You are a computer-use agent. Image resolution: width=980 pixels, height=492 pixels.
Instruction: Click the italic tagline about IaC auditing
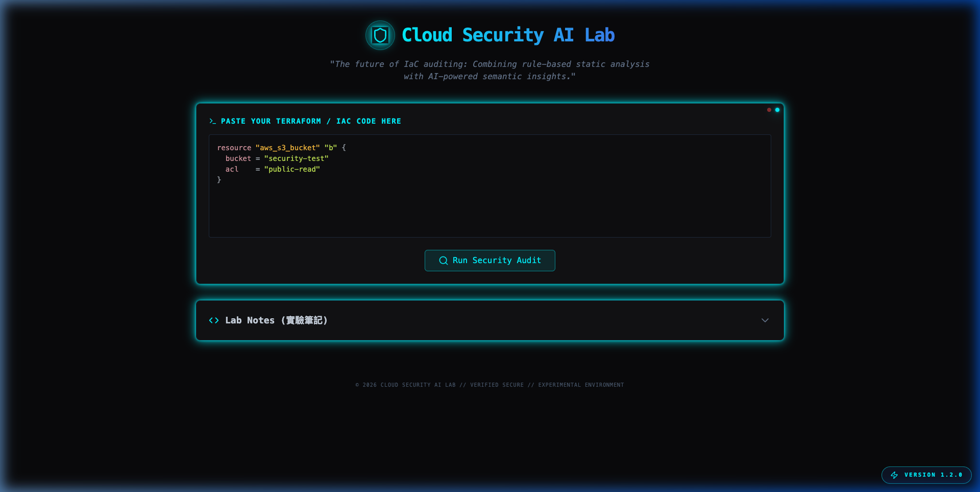tap(489, 70)
